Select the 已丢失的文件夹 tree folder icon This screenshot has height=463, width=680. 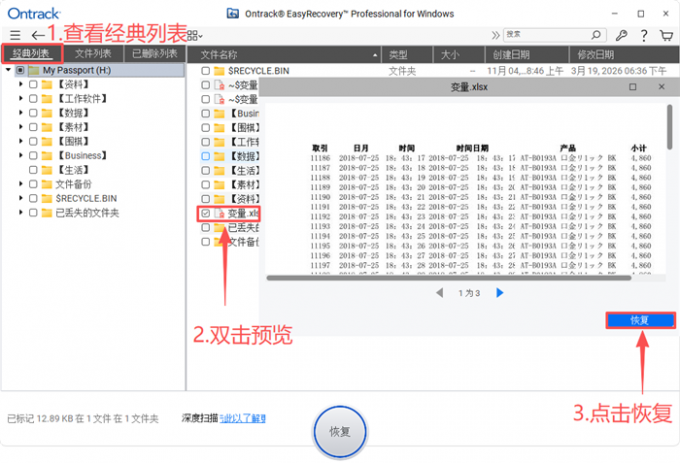46,212
